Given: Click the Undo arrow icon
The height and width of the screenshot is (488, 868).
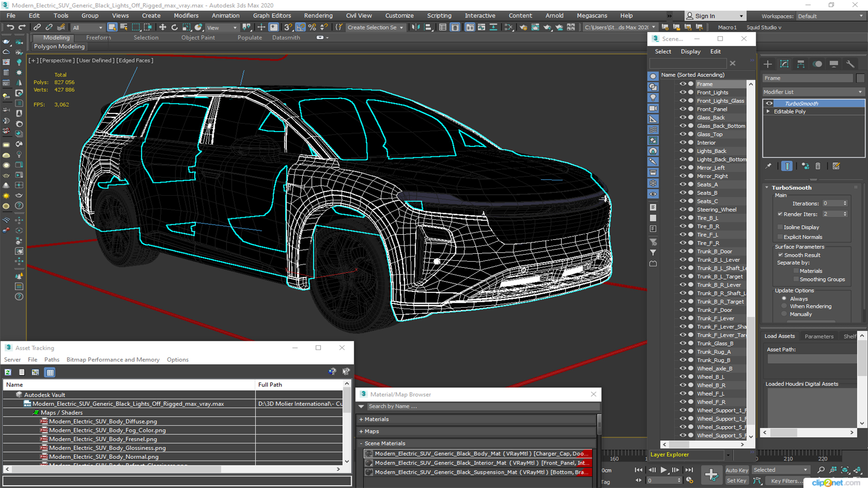Looking at the screenshot, I should [10, 28].
